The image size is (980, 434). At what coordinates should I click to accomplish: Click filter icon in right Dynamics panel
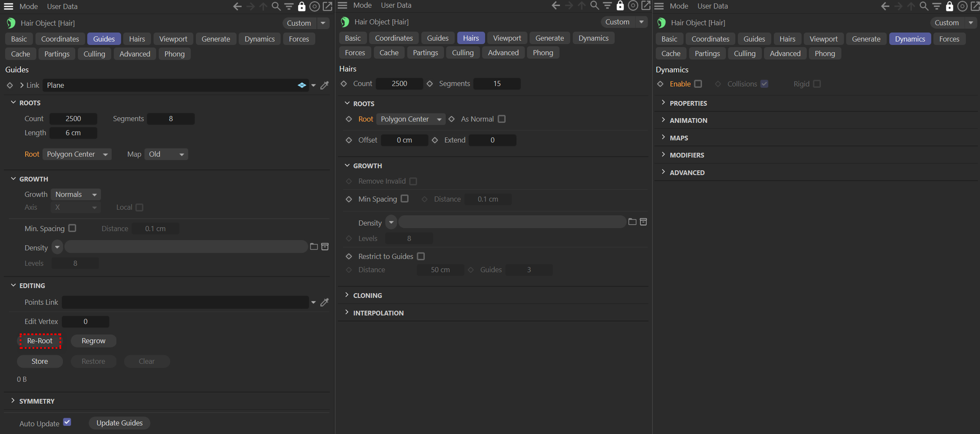click(937, 6)
